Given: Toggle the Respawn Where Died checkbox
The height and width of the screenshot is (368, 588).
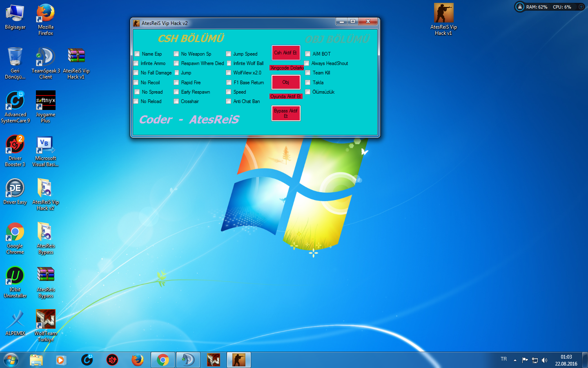Looking at the screenshot, I should pyautogui.click(x=176, y=63).
